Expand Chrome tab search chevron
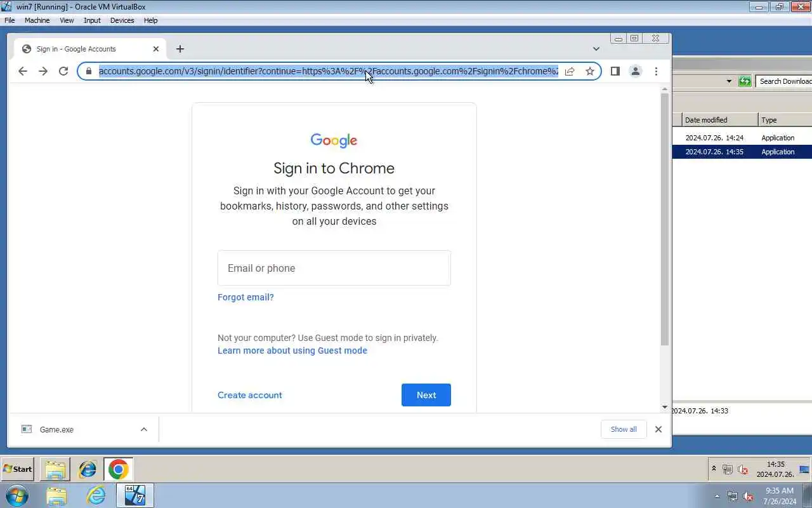 tap(596, 49)
